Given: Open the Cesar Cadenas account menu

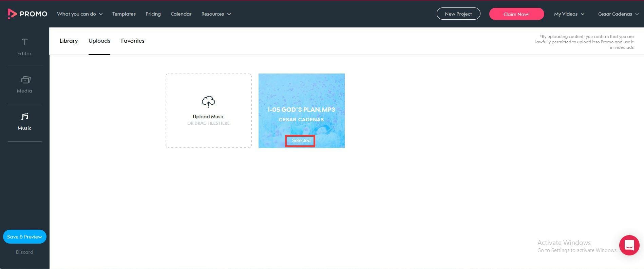Looking at the screenshot, I should click(618, 14).
